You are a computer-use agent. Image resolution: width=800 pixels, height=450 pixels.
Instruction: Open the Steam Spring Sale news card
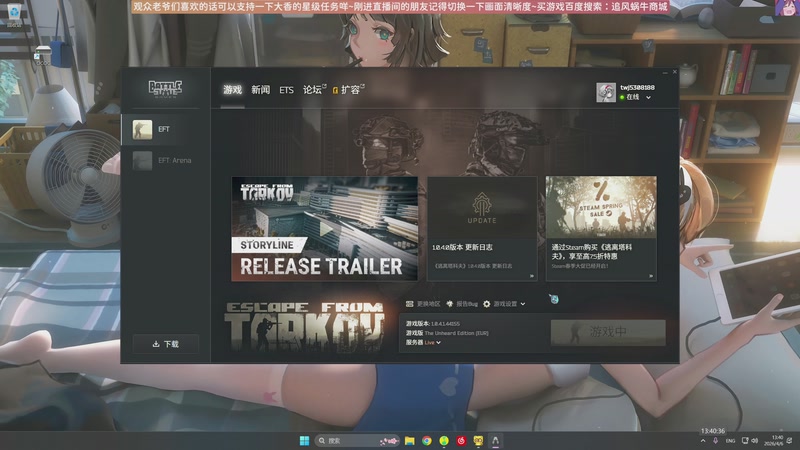[601, 229]
